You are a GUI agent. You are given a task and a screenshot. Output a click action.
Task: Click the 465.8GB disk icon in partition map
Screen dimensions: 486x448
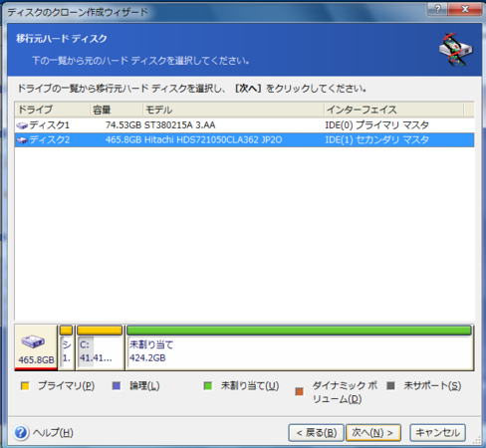[33, 341]
